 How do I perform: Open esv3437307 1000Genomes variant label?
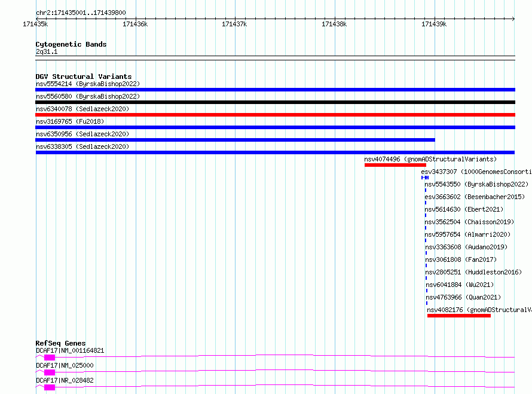476,172
